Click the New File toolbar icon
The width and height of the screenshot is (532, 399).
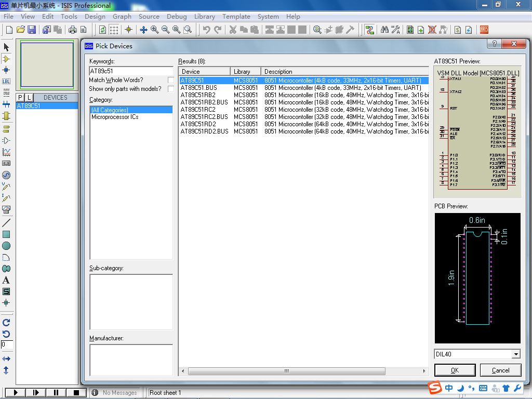click(x=9, y=30)
